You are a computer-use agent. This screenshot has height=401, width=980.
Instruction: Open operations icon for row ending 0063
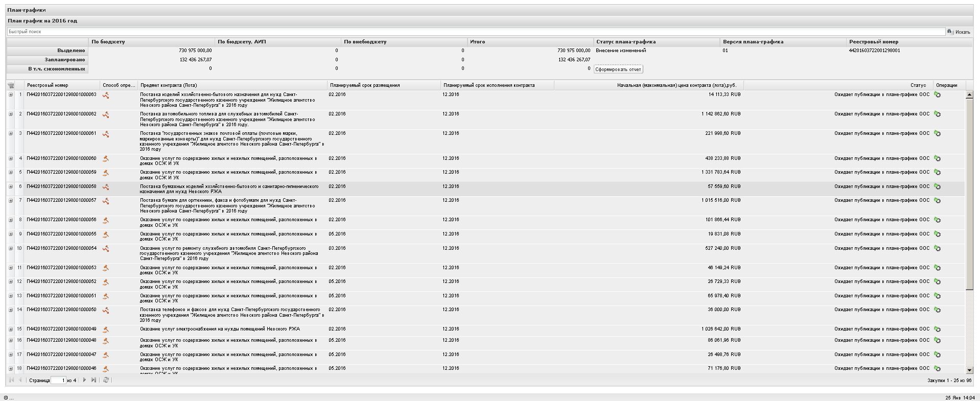(x=937, y=95)
